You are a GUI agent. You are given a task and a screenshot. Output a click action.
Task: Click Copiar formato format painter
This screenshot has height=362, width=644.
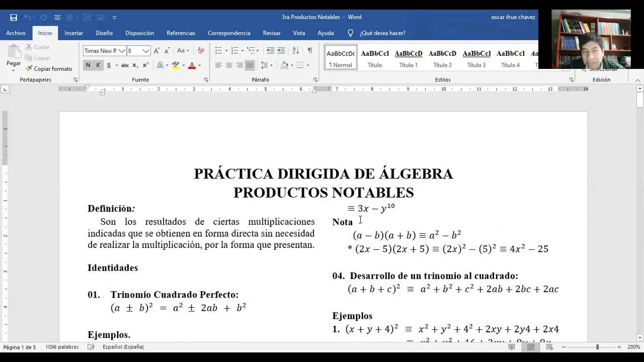pyautogui.click(x=49, y=68)
